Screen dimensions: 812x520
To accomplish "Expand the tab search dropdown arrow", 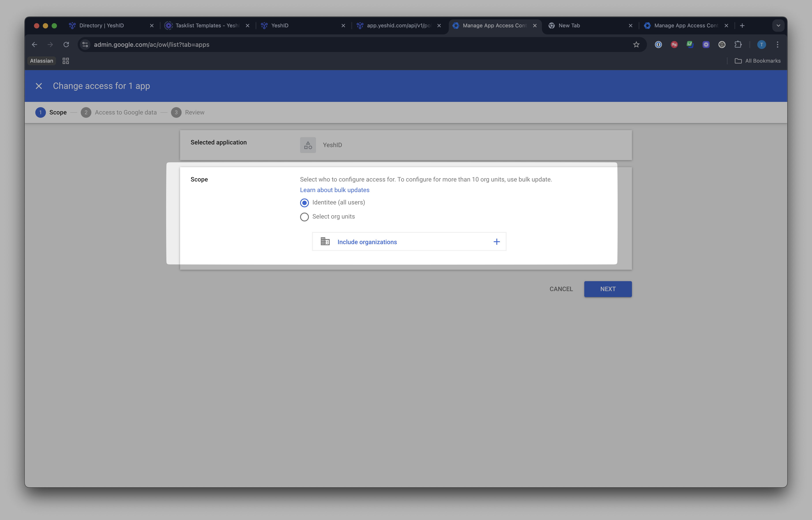I will pyautogui.click(x=778, y=26).
